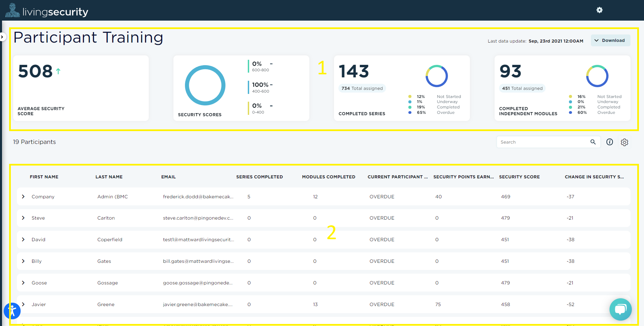Expand the Company Admin row
Viewport: 644px width, 326px height.
point(23,197)
